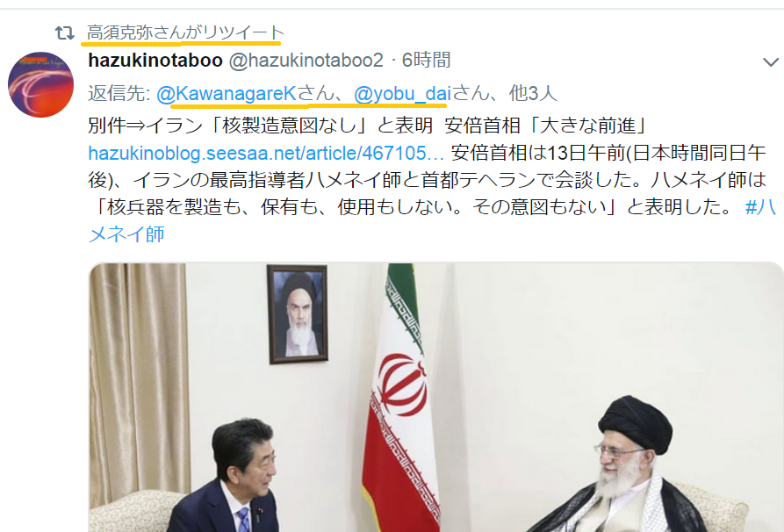Click the headline text 別件⇒イラン「核製造意図なし」と表明
Viewport: 784px width, 532px height.
coord(260,126)
